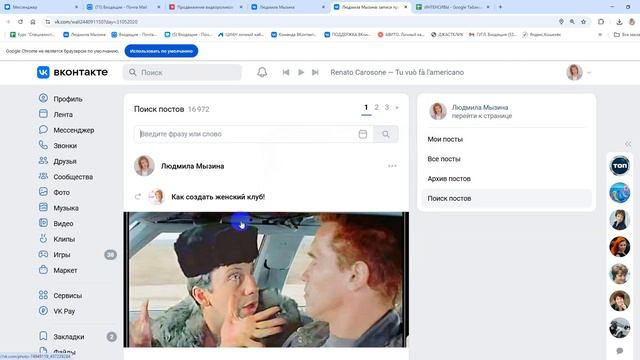Open the VKontakte logo home link
This screenshot has height=360, width=640.
point(72,72)
